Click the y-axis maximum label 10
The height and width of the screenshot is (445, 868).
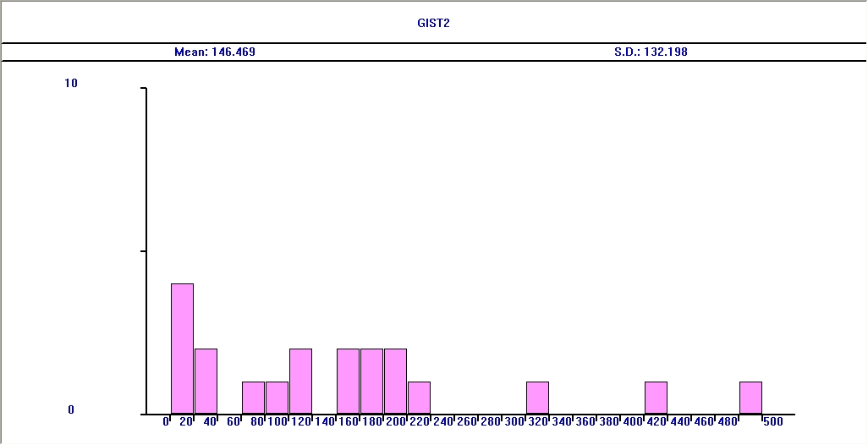coord(71,83)
